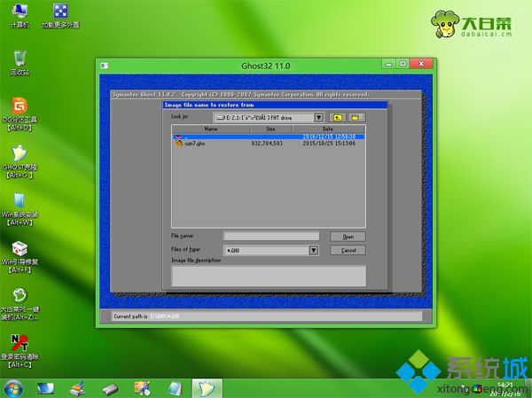Image resolution: width=532 pixels, height=398 pixels.
Task: Click the *.GHO file type field
Action: [x=266, y=250]
